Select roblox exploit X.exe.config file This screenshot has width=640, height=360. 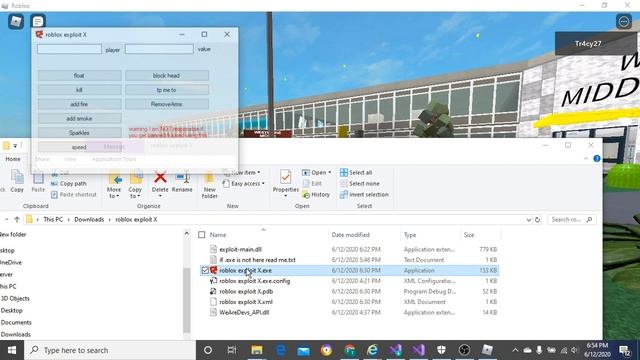(255, 281)
